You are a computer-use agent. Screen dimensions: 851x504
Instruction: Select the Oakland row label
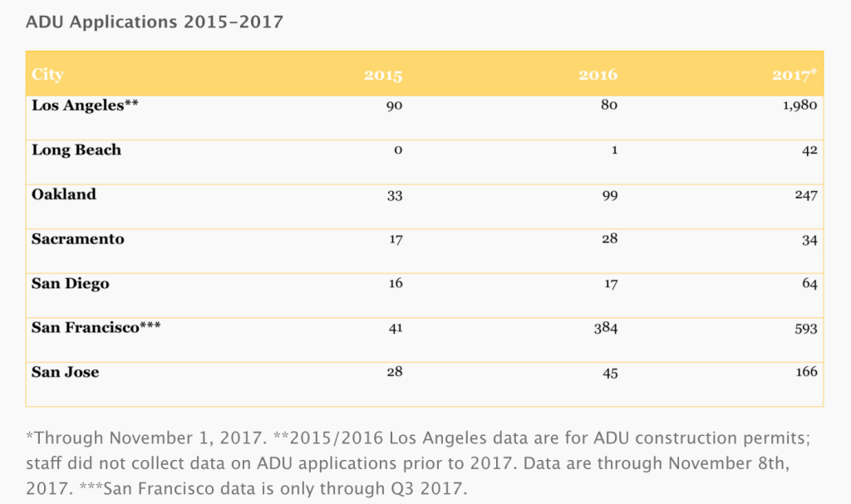point(64,194)
